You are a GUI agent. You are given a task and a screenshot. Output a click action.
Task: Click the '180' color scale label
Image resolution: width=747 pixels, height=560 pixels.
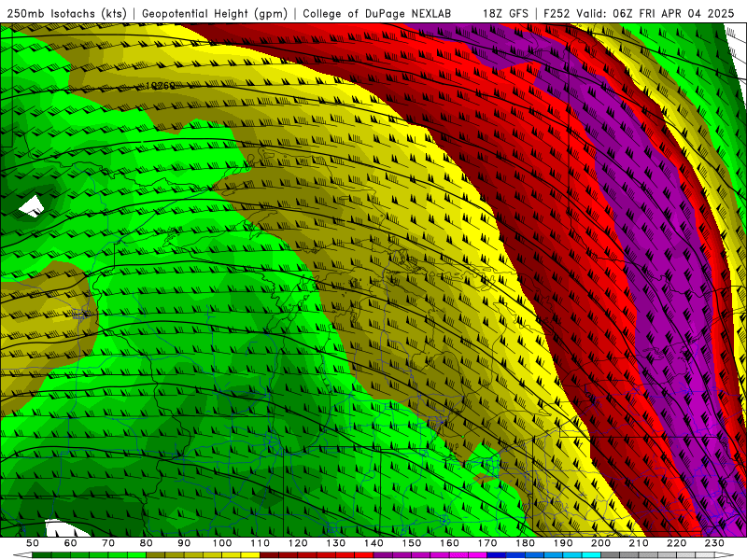click(525, 543)
